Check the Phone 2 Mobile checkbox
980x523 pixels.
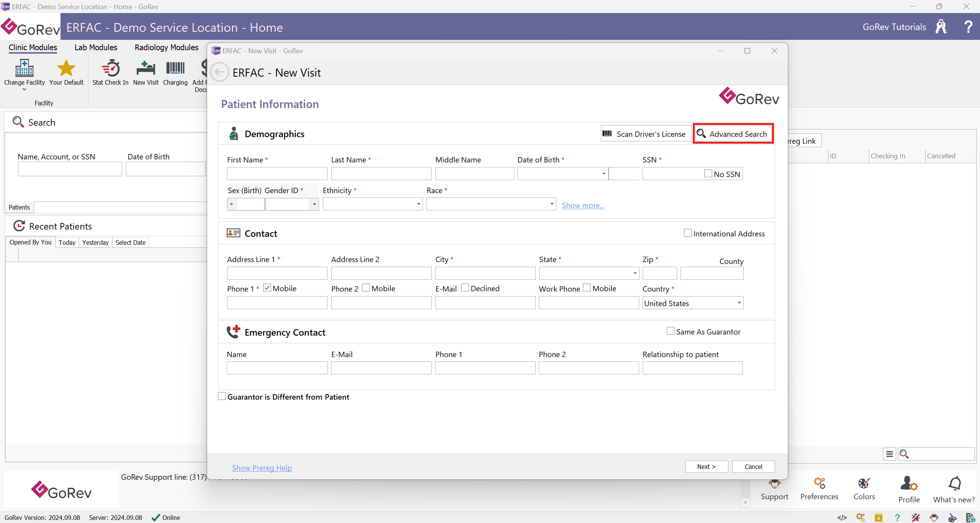pos(366,288)
